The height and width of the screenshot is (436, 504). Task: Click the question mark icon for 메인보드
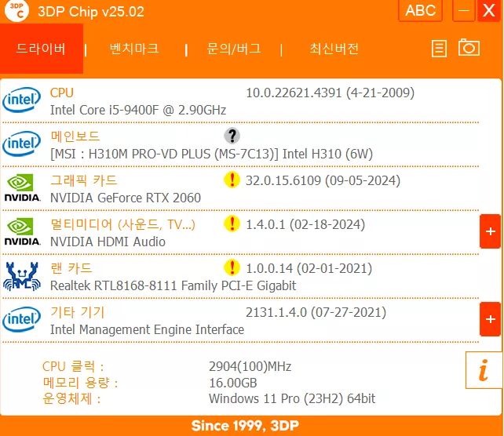coord(232,136)
